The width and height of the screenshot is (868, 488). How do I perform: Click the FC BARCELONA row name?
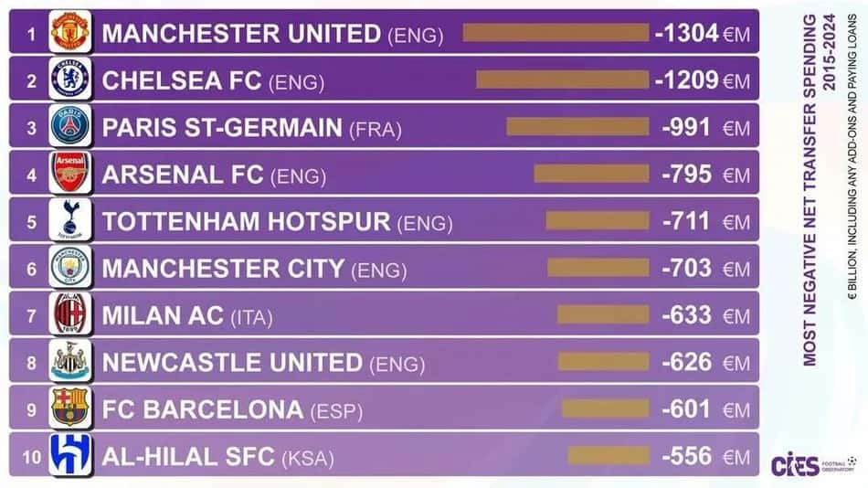(x=203, y=410)
